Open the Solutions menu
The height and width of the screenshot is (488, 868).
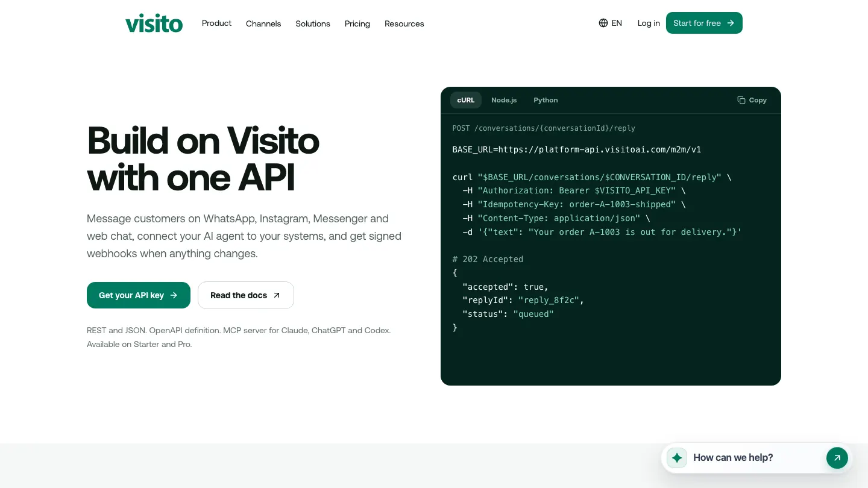(313, 23)
